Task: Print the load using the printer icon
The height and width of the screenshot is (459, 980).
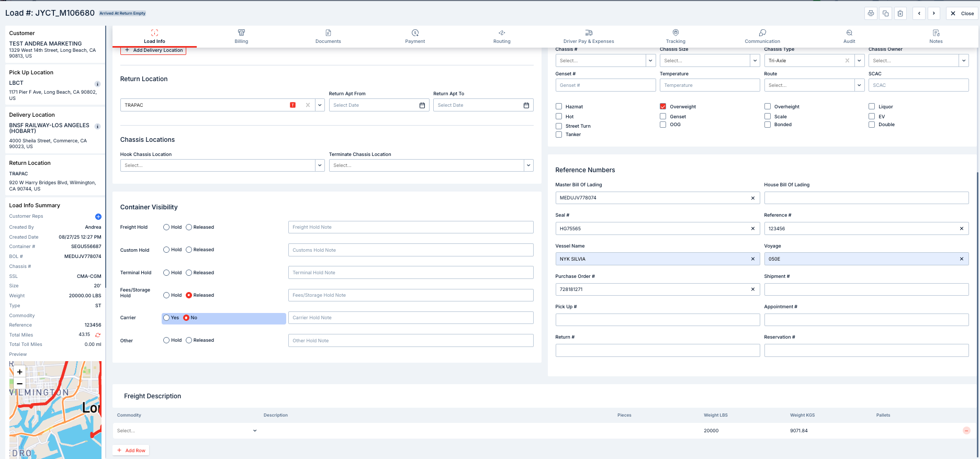Action: pyautogui.click(x=871, y=14)
